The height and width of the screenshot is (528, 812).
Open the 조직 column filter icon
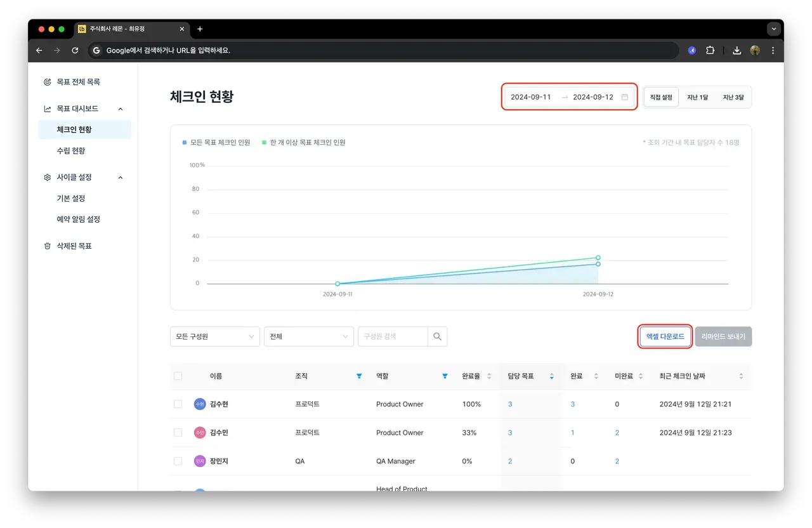pyautogui.click(x=359, y=376)
